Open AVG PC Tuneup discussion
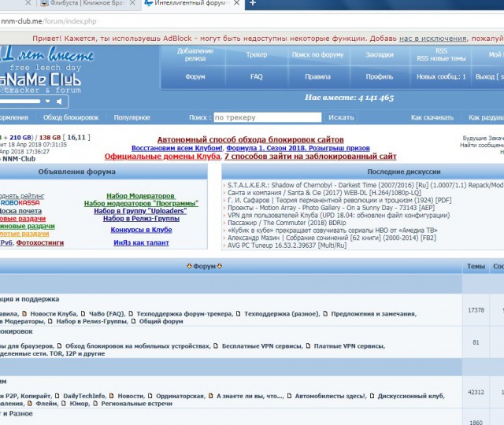504x425 pixels. point(287,246)
